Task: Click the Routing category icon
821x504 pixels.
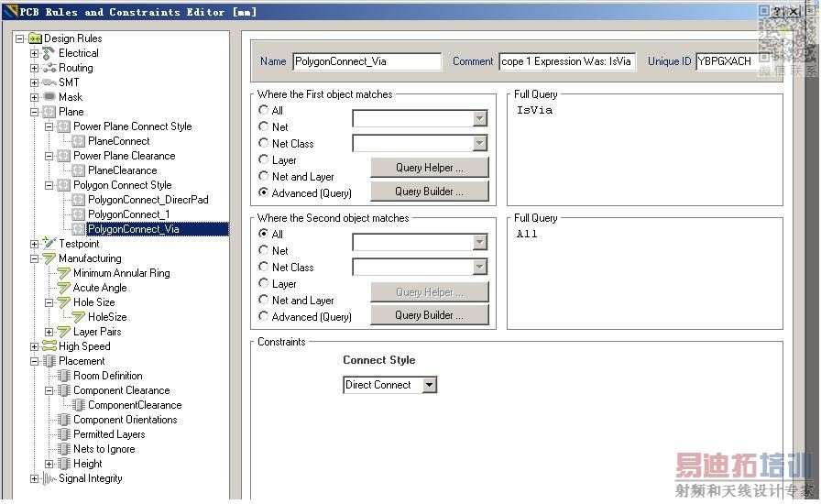Action: coord(49,68)
